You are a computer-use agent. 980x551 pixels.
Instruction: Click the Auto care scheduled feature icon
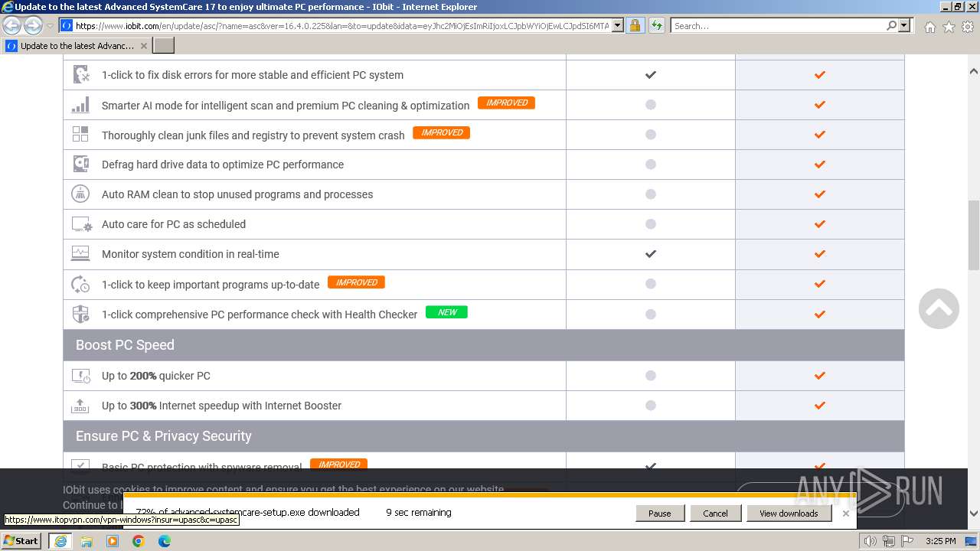81,224
